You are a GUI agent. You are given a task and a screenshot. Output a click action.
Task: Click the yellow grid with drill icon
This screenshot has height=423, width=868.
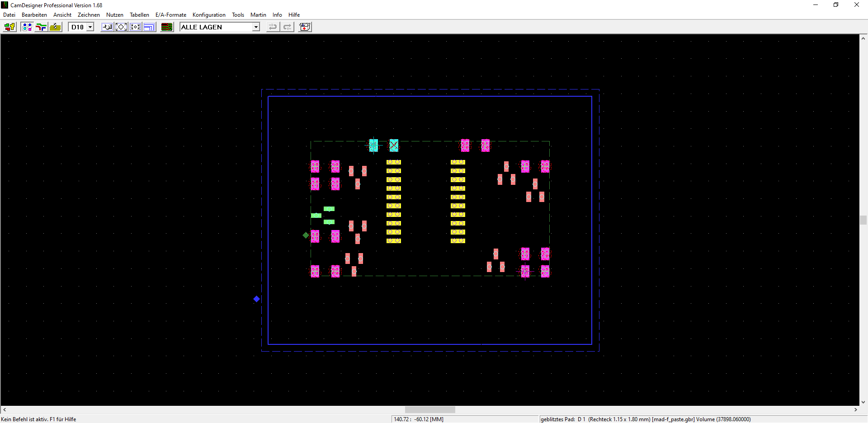pos(56,27)
